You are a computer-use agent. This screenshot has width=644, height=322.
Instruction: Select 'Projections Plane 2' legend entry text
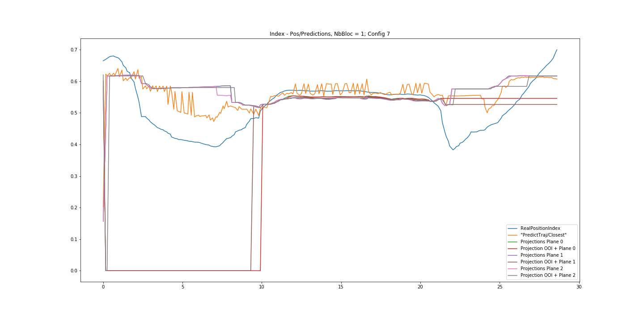[x=542, y=268]
